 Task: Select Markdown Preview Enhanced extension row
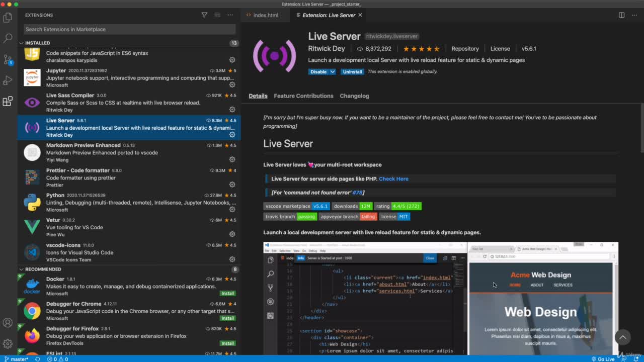[129, 152]
